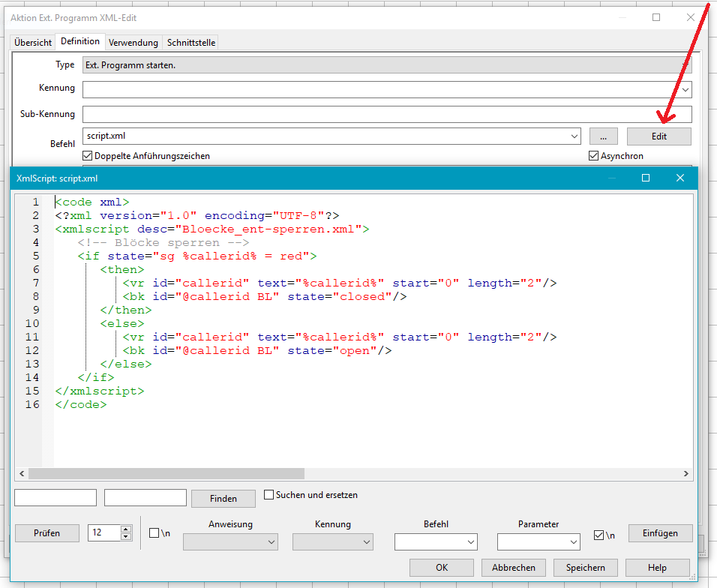
Task: Open the Befehl script.xml dropdown
Action: pos(574,136)
